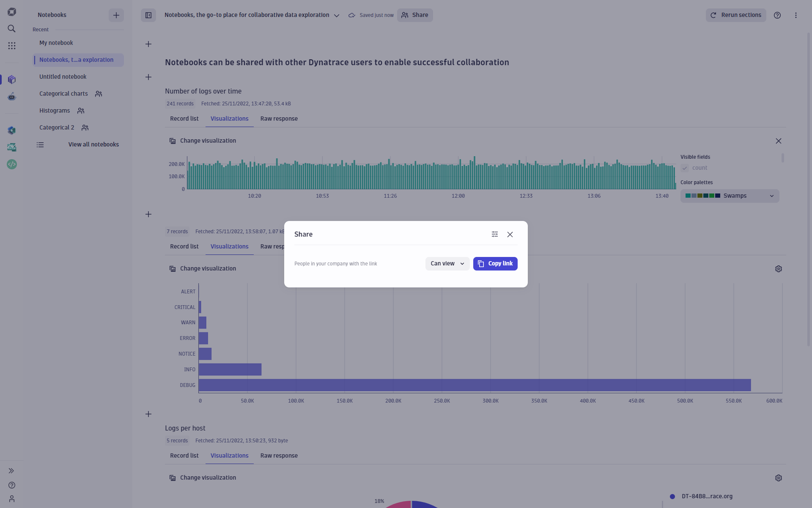The height and width of the screenshot is (508, 812).
Task: Click the Histograms notebook entry
Action: (x=55, y=110)
